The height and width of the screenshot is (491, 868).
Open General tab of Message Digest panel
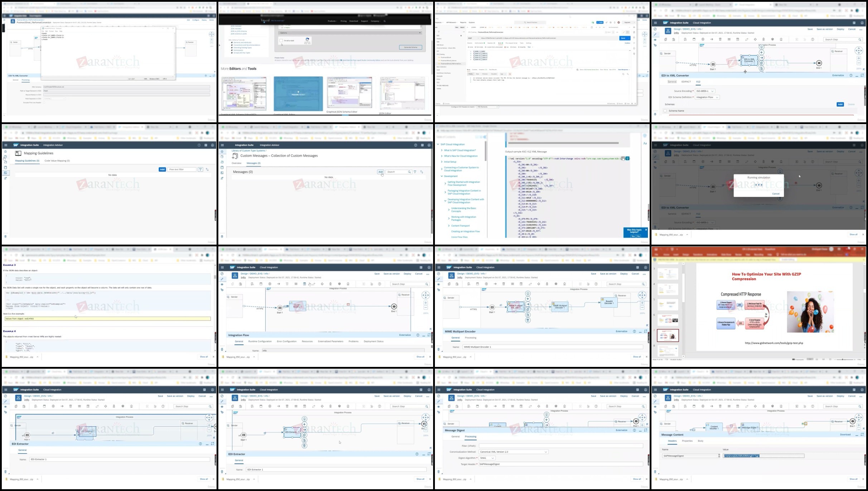click(455, 437)
